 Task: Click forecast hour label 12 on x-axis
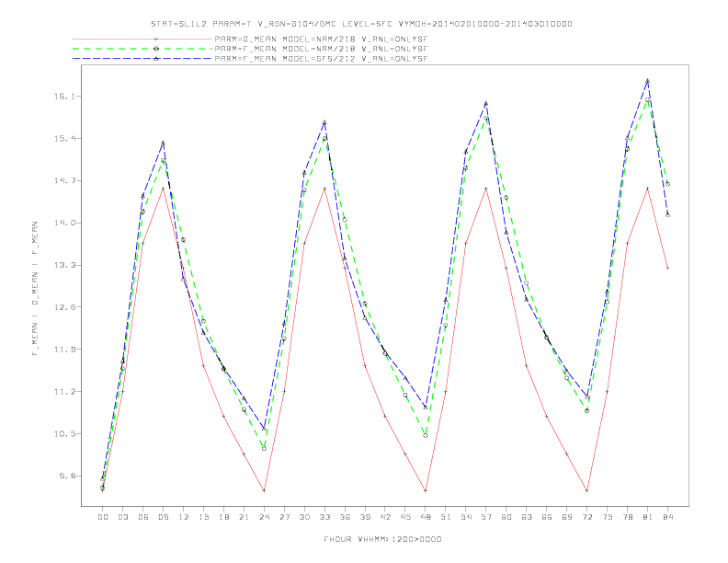pos(184,517)
